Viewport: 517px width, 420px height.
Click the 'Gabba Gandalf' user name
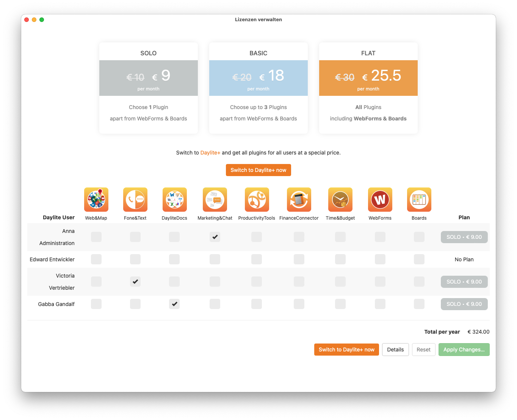[56, 304]
